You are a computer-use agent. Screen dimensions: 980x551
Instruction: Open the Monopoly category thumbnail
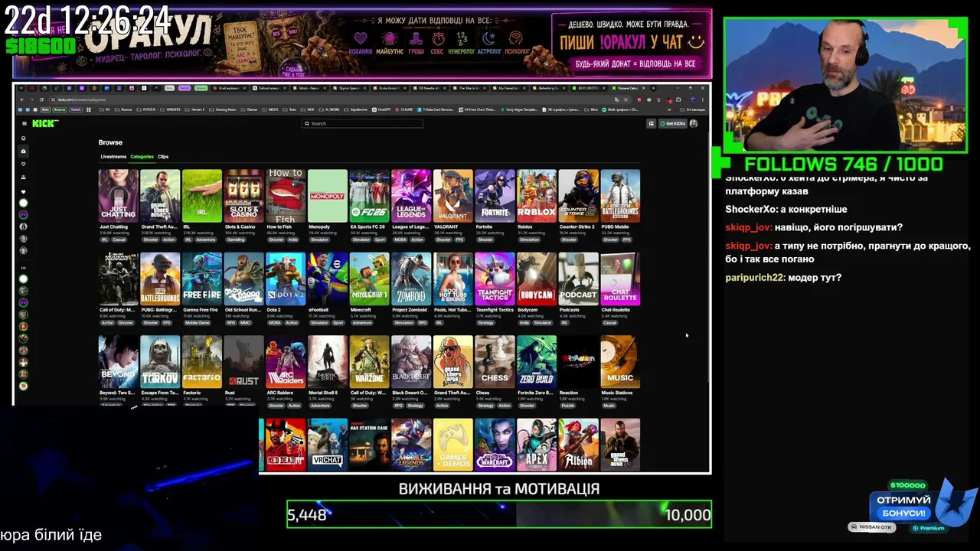click(x=327, y=196)
